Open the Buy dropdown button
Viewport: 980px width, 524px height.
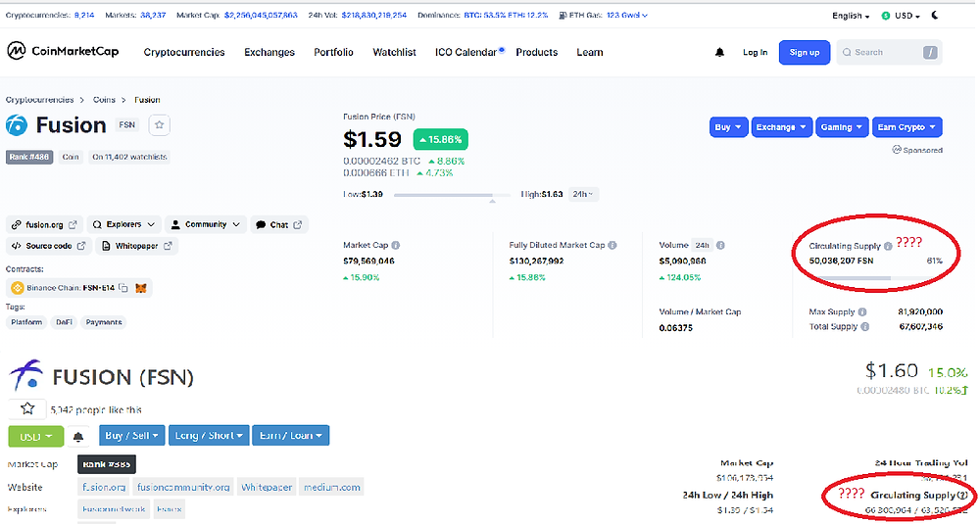(x=728, y=127)
